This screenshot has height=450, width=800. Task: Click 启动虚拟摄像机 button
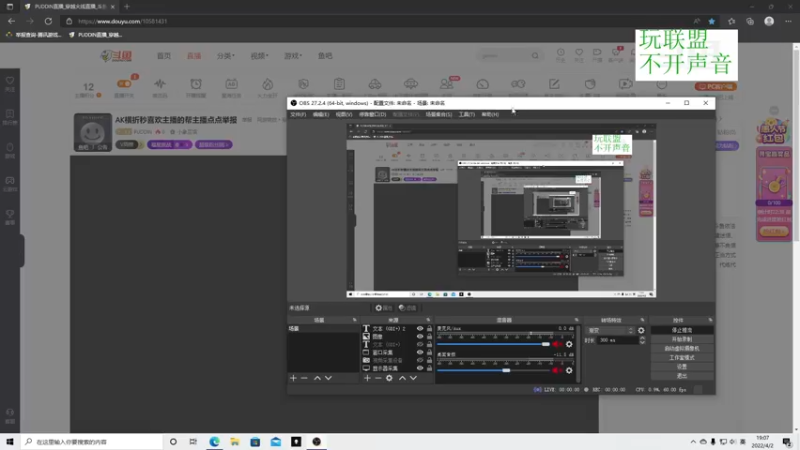click(682, 348)
